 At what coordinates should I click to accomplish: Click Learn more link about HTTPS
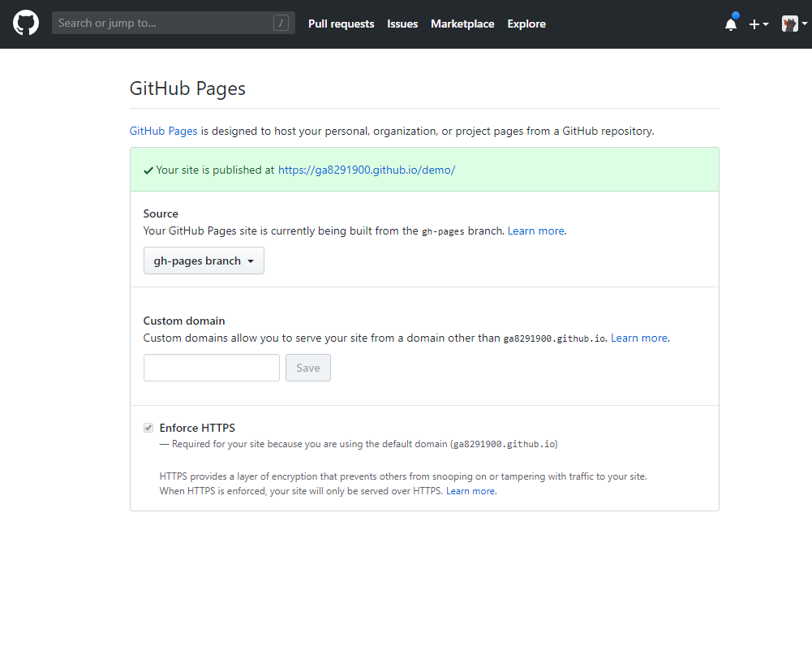pyautogui.click(x=470, y=491)
